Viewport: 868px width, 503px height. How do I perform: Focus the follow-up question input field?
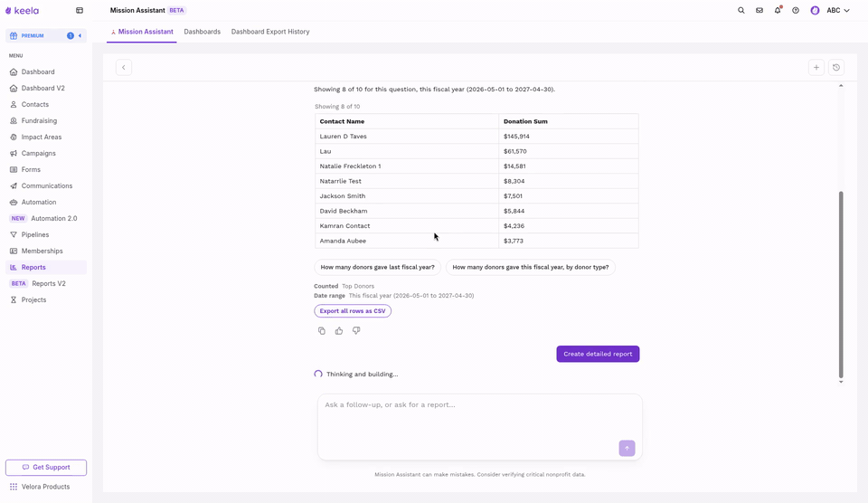pos(480,427)
